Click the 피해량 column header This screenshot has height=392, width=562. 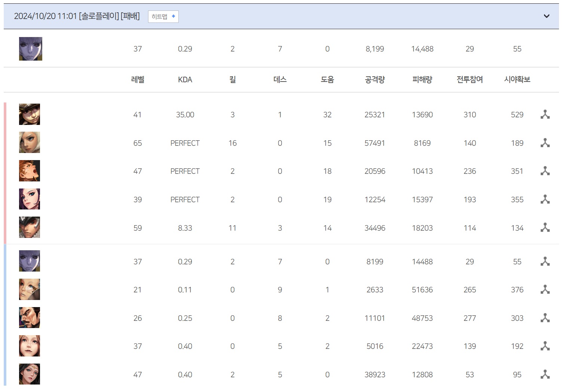423,79
